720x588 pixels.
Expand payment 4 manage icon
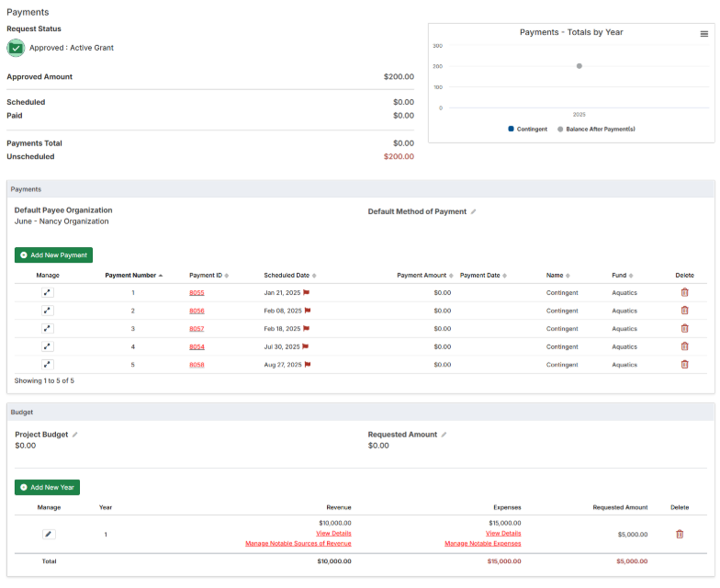pos(48,346)
